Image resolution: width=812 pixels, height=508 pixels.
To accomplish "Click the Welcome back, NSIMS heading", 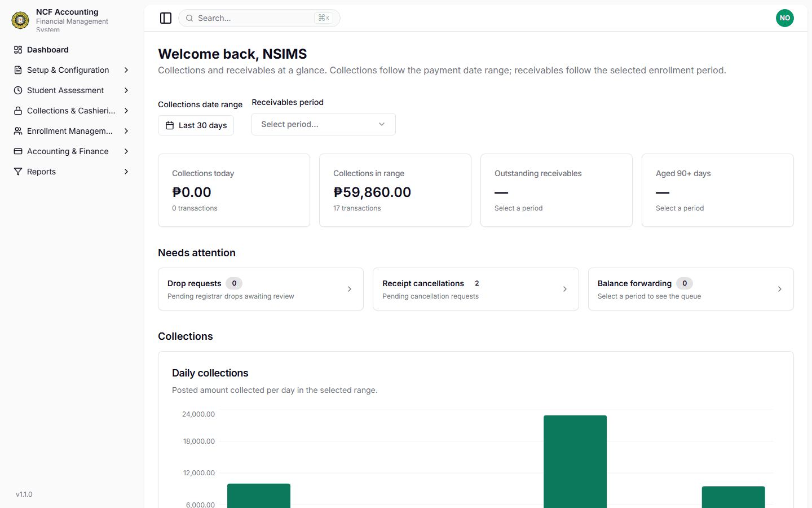I will click(232, 54).
